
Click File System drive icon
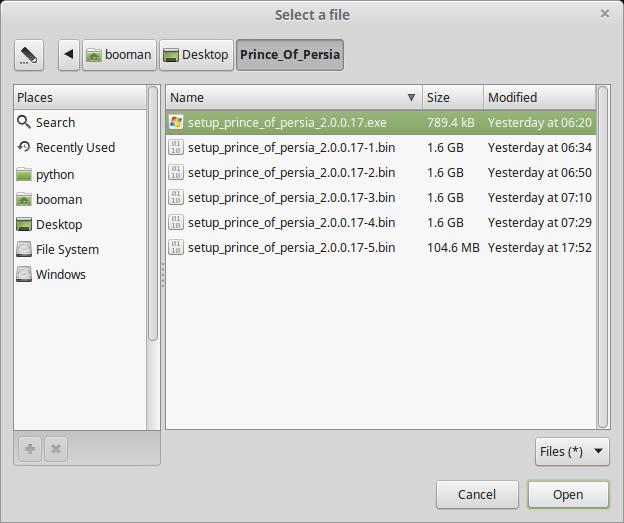(x=24, y=250)
